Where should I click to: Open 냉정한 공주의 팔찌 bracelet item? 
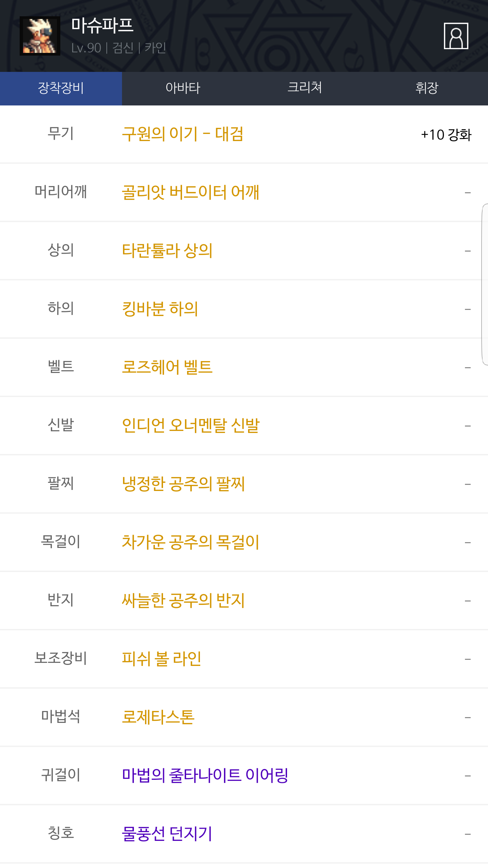183,484
